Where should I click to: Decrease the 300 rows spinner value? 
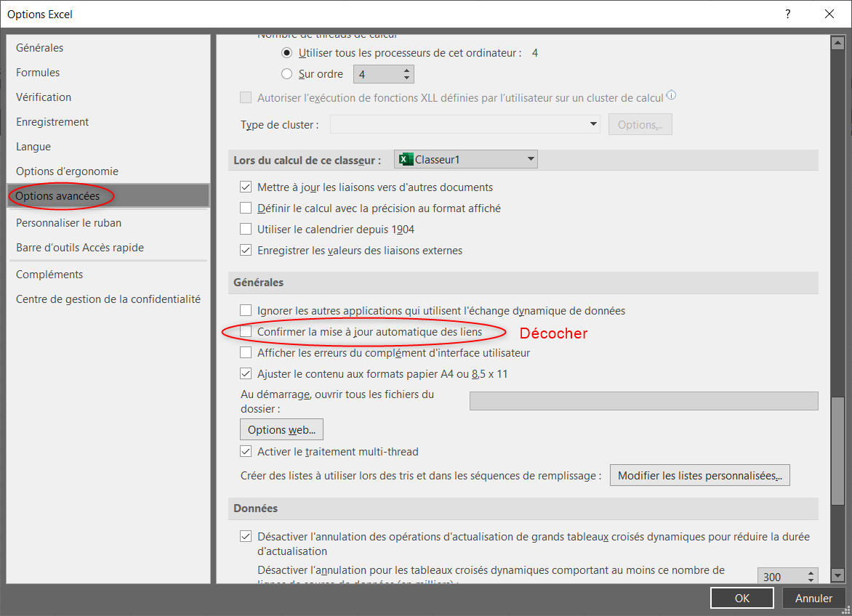pos(811,580)
